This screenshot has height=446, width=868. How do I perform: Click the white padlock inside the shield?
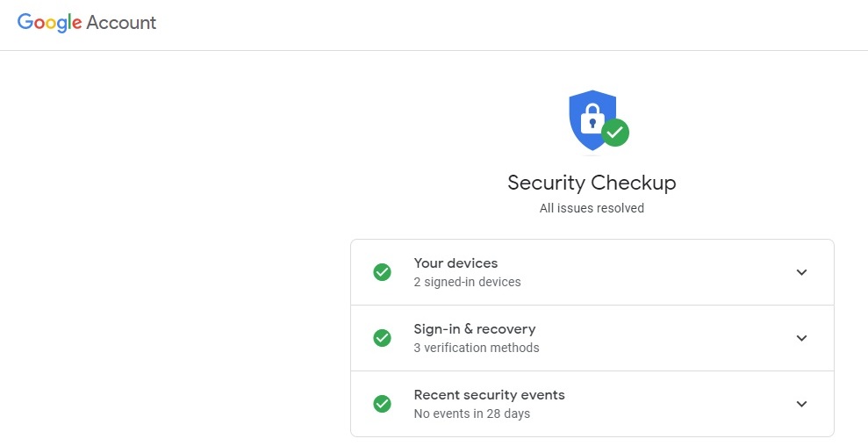[592, 119]
